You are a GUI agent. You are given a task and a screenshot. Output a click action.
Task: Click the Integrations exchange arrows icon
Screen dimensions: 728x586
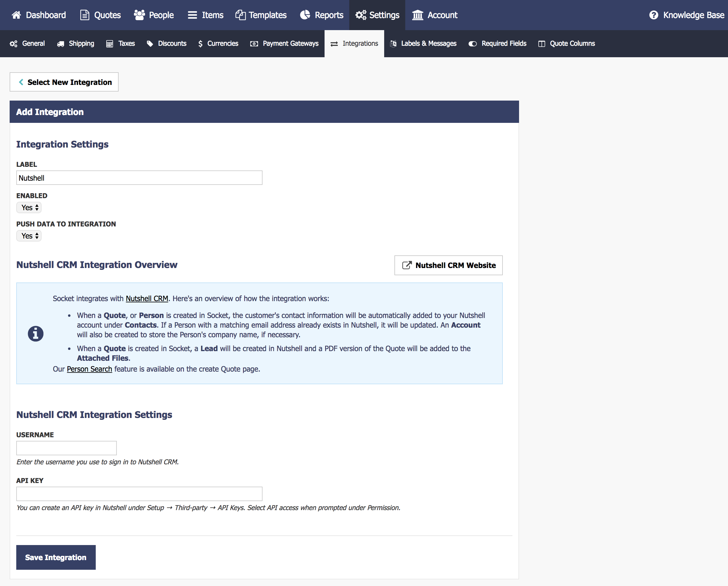click(334, 44)
